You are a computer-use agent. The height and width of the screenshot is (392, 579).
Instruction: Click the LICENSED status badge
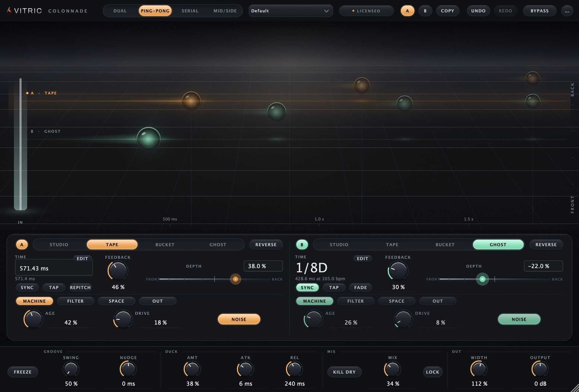pos(366,11)
